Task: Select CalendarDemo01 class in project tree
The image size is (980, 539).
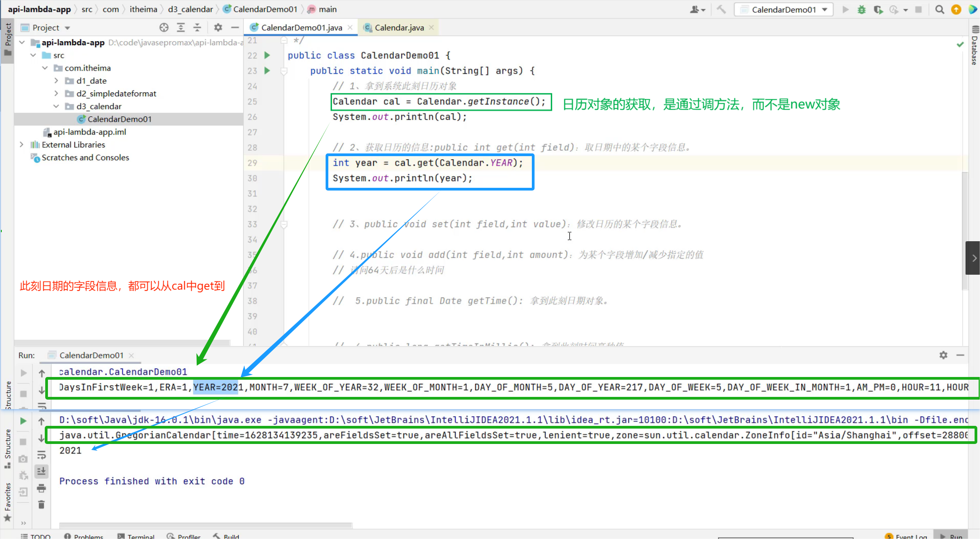Action: (119, 119)
